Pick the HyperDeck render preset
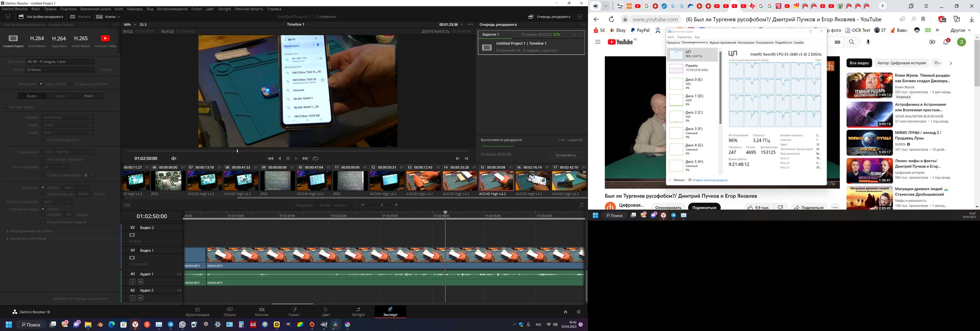This screenshot has height=331, width=980. pyautogui.click(x=59, y=41)
